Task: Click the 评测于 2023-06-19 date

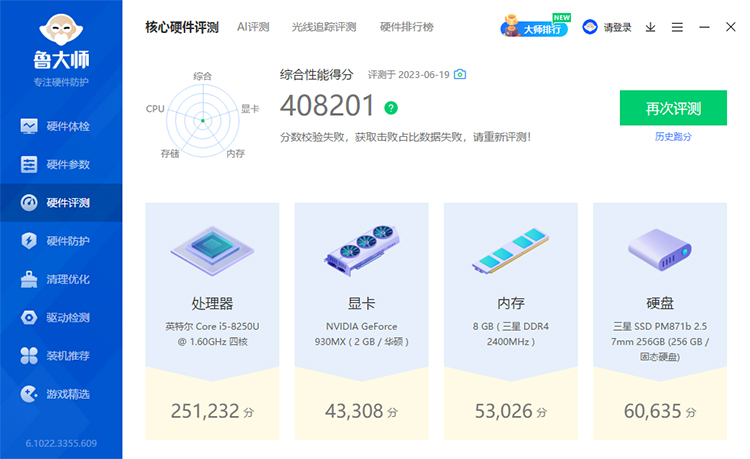Action: click(x=408, y=75)
